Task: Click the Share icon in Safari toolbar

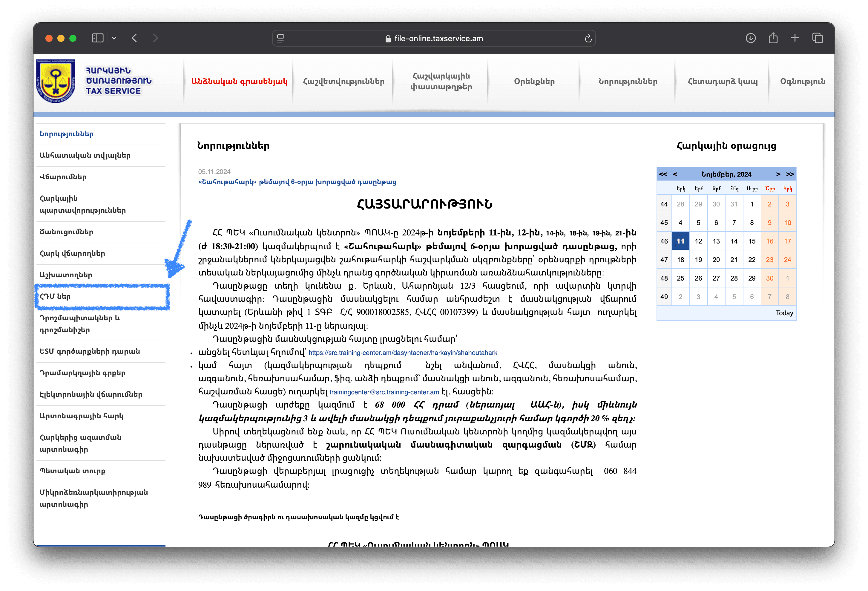Action: (773, 38)
